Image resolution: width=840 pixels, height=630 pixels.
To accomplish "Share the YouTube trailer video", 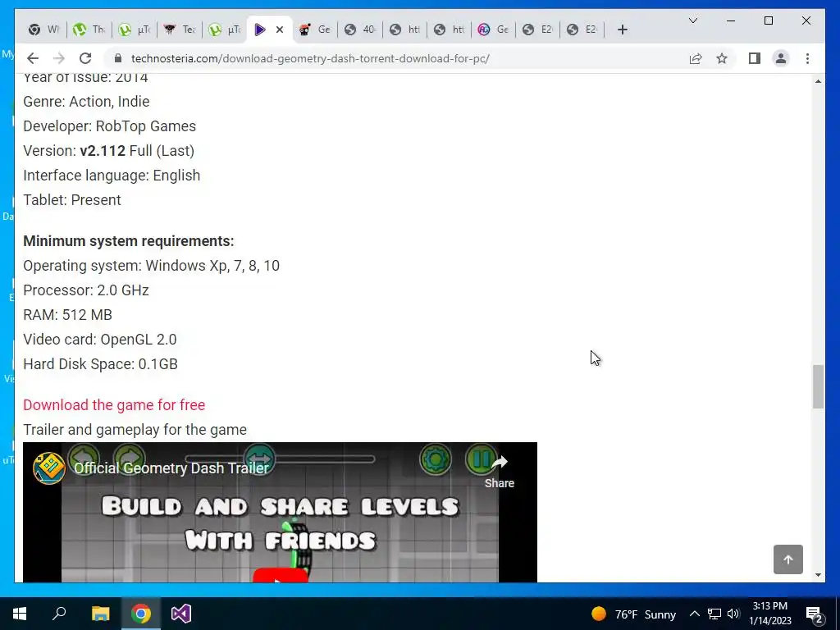I will tap(500, 472).
